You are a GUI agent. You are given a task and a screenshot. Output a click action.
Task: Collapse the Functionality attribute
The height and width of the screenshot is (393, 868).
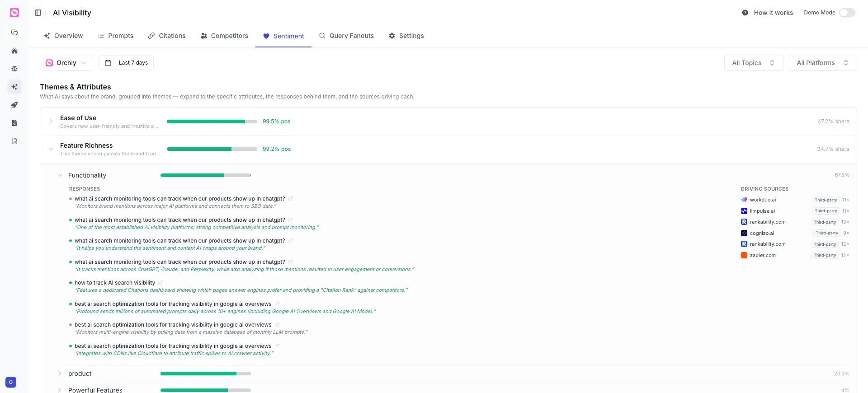tap(60, 175)
